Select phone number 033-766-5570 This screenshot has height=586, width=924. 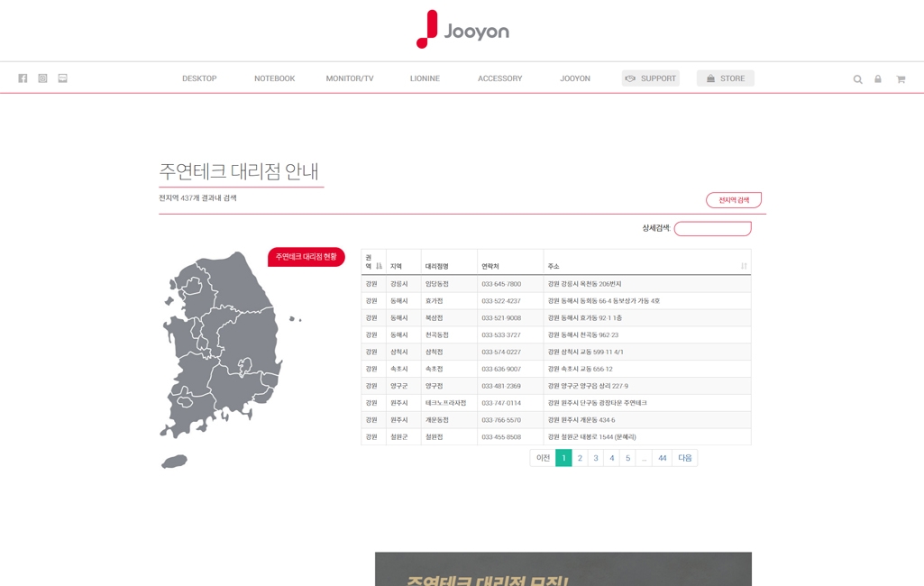pyautogui.click(x=501, y=420)
